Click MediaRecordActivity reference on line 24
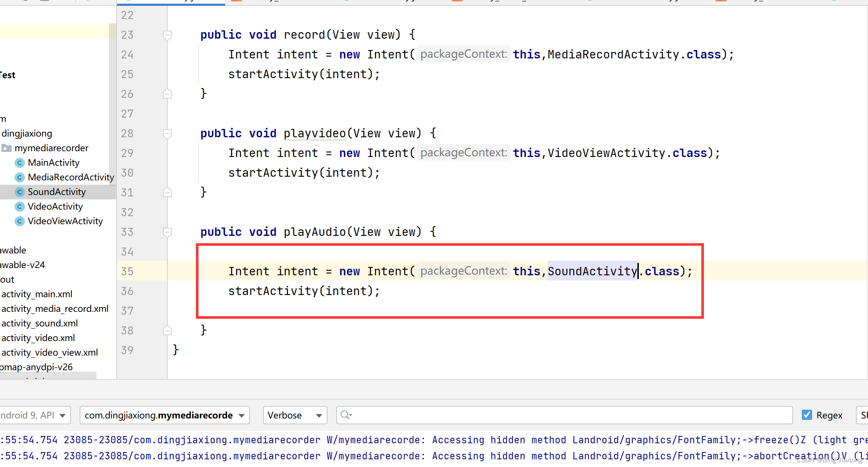This screenshot has width=868, height=467. pyautogui.click(x=613, y=54)
